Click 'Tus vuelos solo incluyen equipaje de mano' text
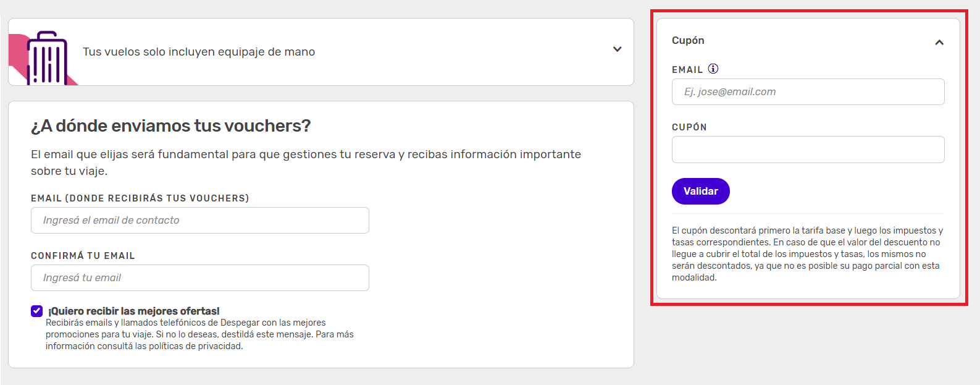The height and width of the screenshot is (385, 980). click(x=199, y=52)
